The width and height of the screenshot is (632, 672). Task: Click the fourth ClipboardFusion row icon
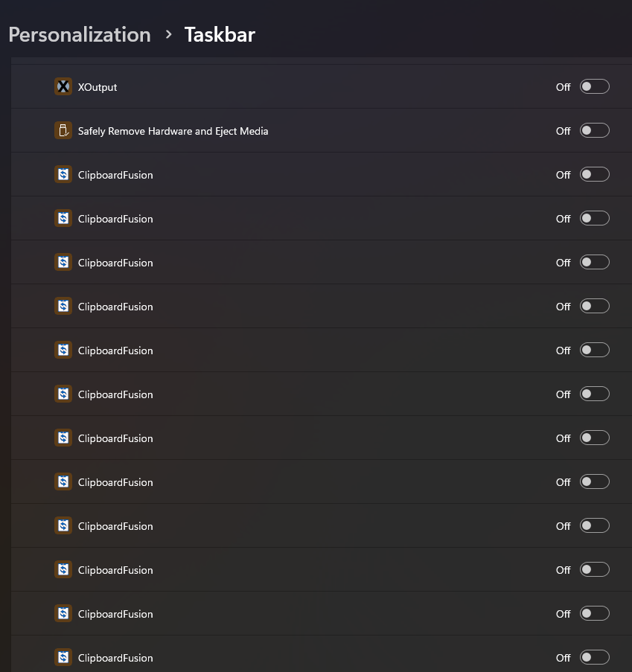point(63,307)
